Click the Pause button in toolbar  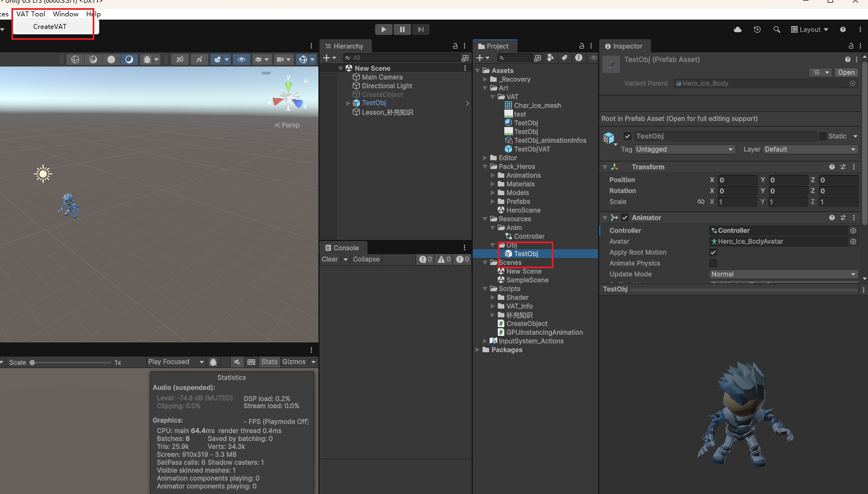(402, 29)
